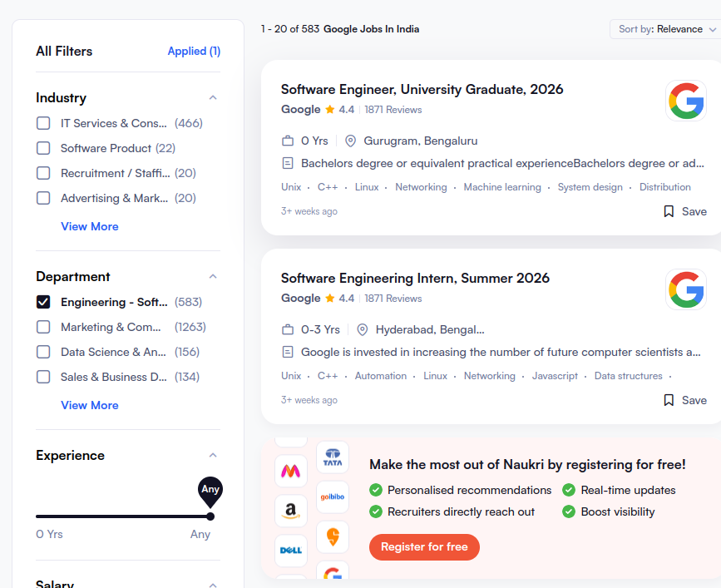Open Software Engineer, University Graduate, 2026 job
The image size is (721, 588).
[x=422, y=89]
